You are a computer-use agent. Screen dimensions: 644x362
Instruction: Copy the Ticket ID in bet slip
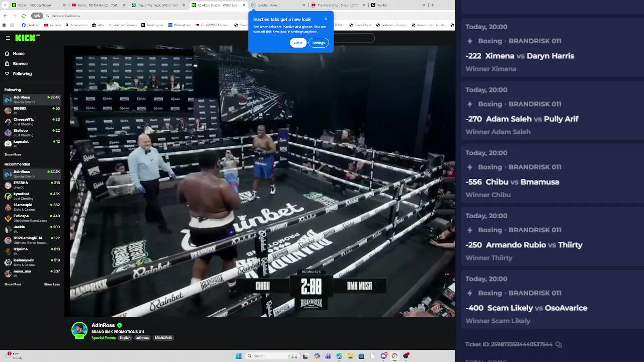click(558, 344)
